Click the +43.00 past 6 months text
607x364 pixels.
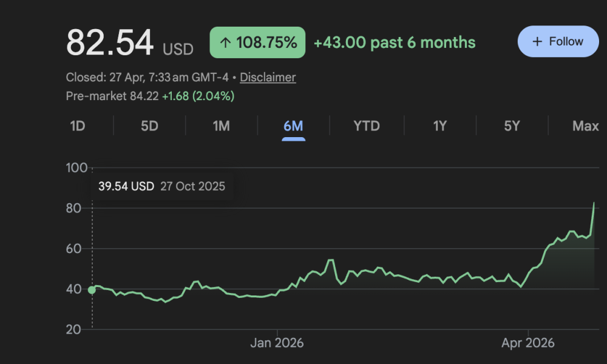395,42
